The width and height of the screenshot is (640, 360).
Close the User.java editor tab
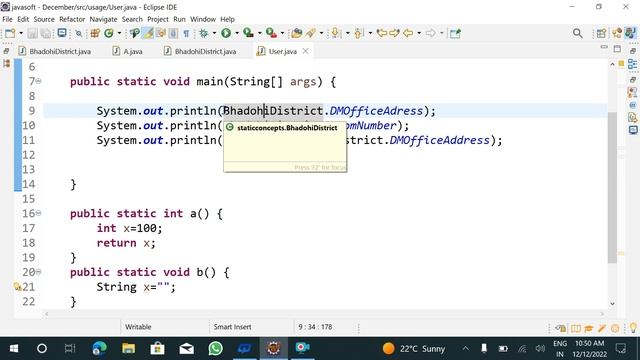(x=306, y=51)
